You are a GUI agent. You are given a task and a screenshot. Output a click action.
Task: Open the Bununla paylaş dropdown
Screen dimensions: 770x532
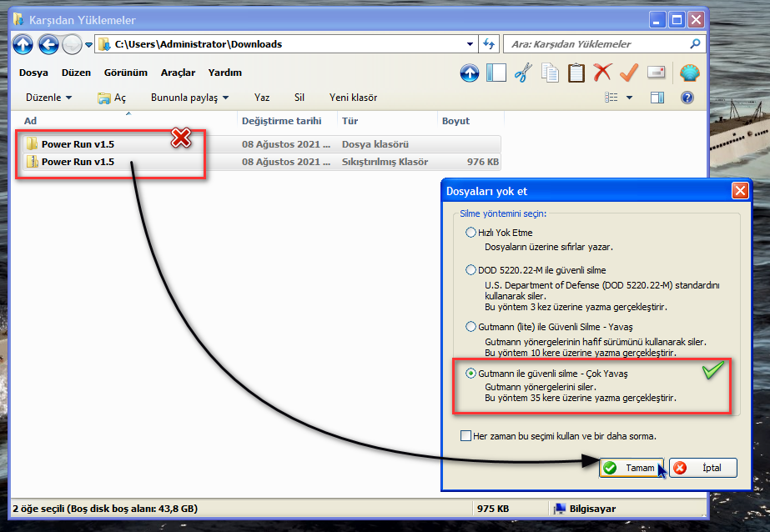click(x=189, y=98)
